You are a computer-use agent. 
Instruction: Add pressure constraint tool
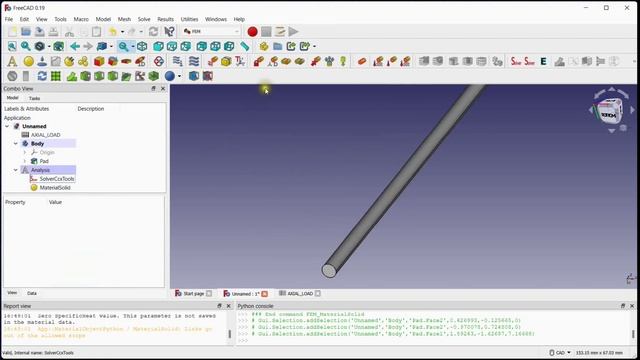(329, 61)
